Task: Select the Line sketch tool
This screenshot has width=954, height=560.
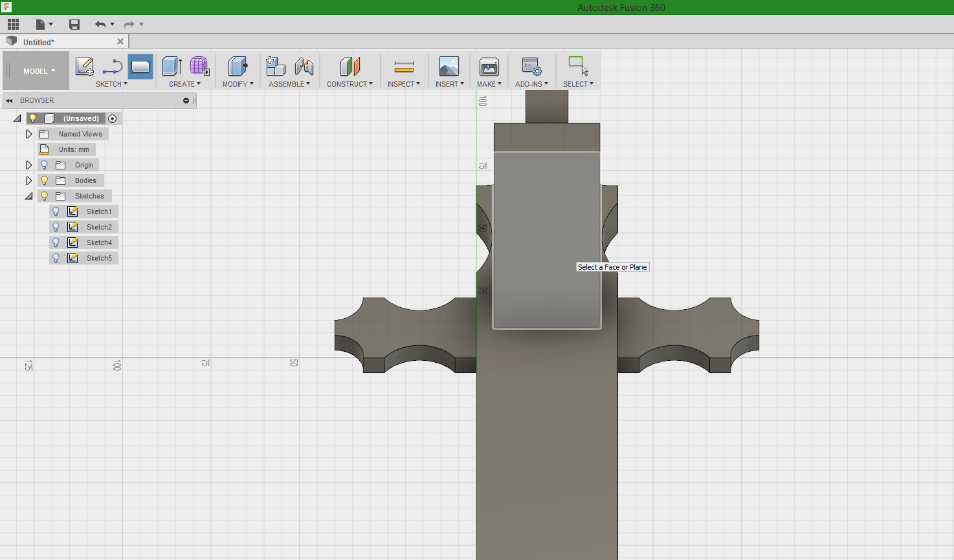Action: click(113, 66)
